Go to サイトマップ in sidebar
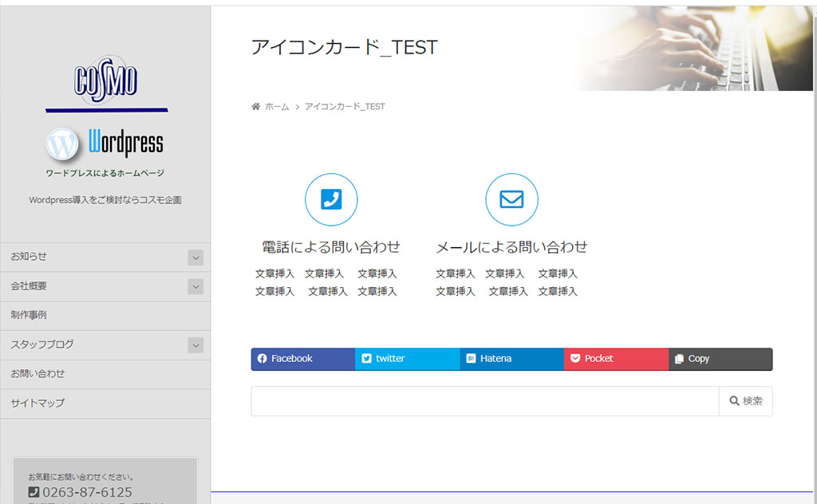817x504 pixels. point(37,403)
